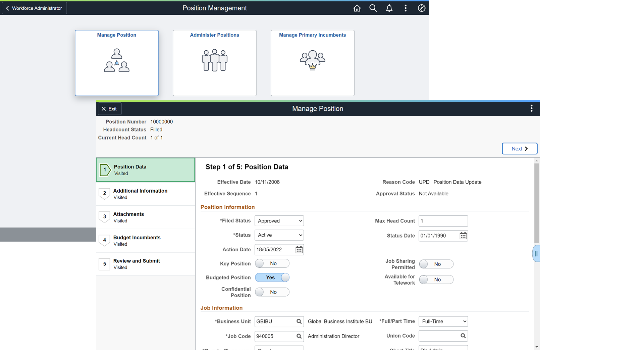The width and height of the screenshot is (644, 350).
Task: Click the Next button
Action: [x=520, y=149]
